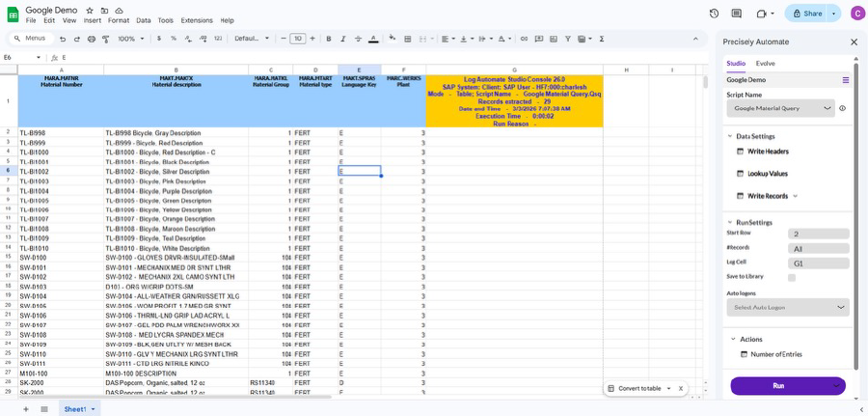Click the Start Row field
868x416 pixels.
point(818,234)
